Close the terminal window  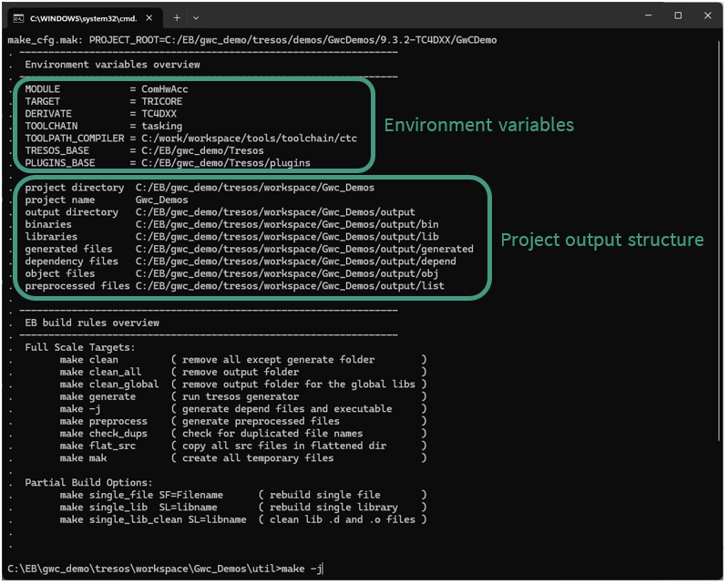[711, 15]
